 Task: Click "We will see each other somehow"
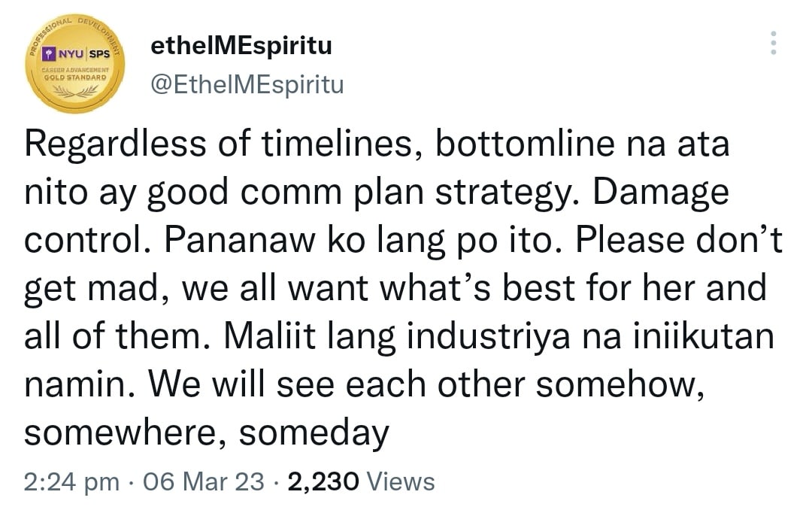[429, 384]
